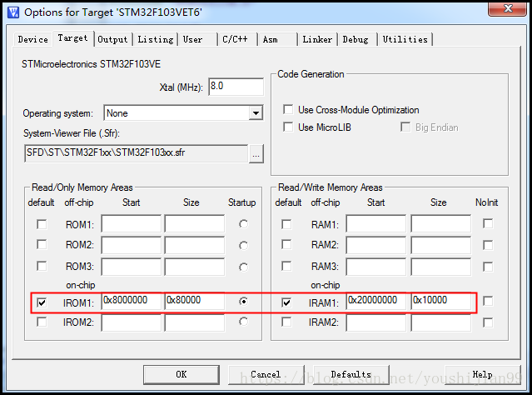Uncheck the IRAM1 default checkbox

coord(286,302)
